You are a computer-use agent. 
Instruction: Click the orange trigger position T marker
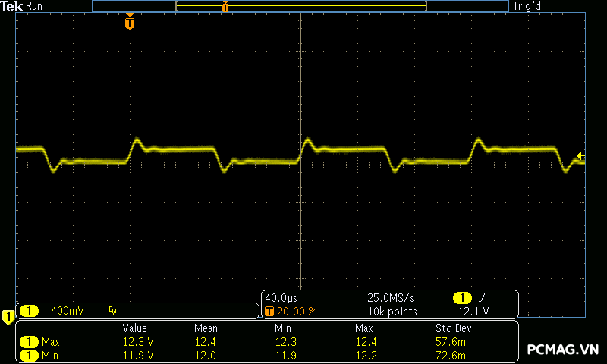pos(130,24)
